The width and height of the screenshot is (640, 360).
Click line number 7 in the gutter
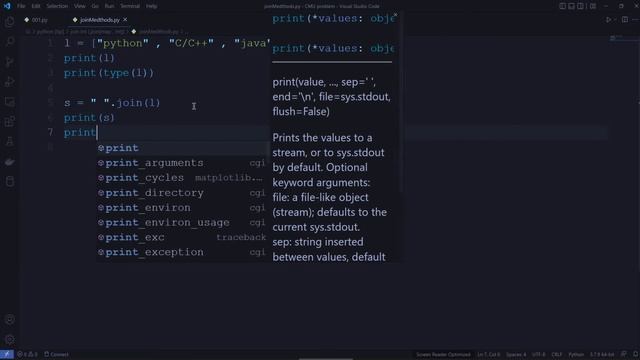50,133
